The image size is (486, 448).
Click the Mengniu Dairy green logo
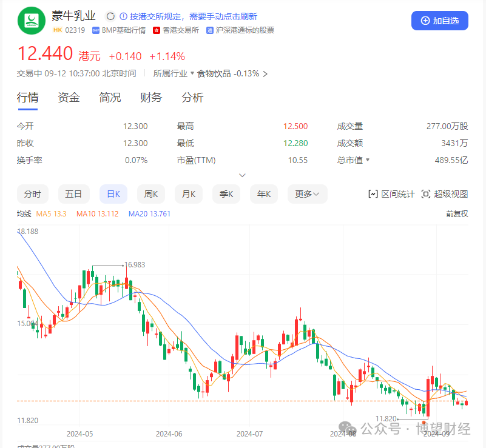coord(32,21)
